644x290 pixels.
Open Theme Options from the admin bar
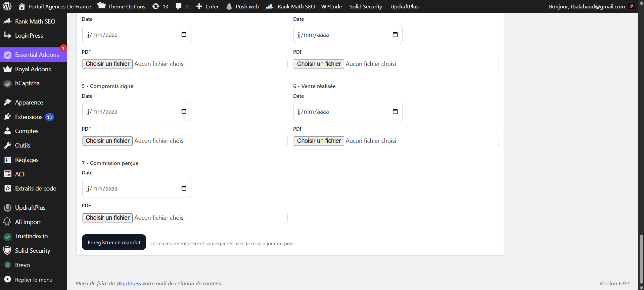tap(121, 6)
